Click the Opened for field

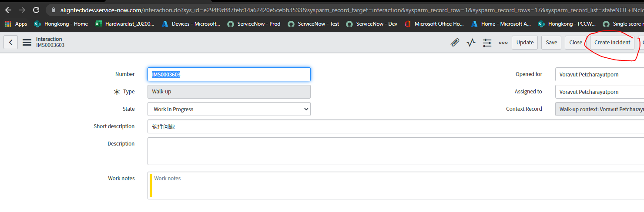pos(600,74)
